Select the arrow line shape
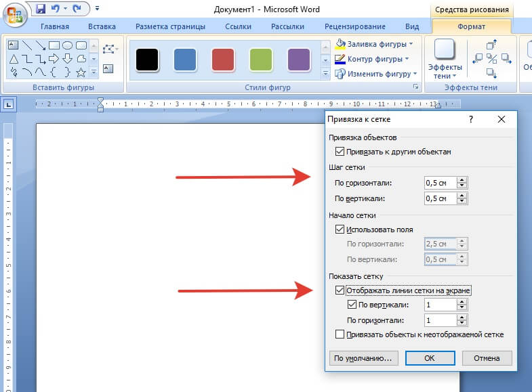Viewport: 532px width, 392px height. tap(41, 45)
